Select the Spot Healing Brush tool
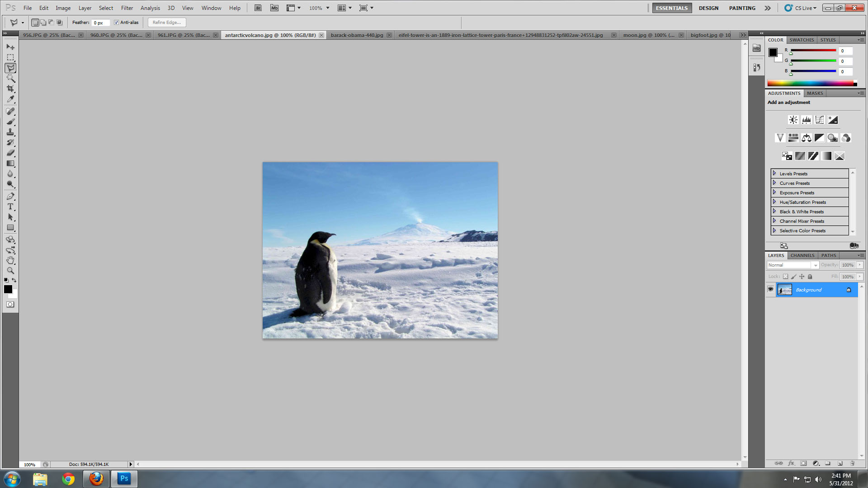Screen dimensions: 868x488 (x=10, y=111)
